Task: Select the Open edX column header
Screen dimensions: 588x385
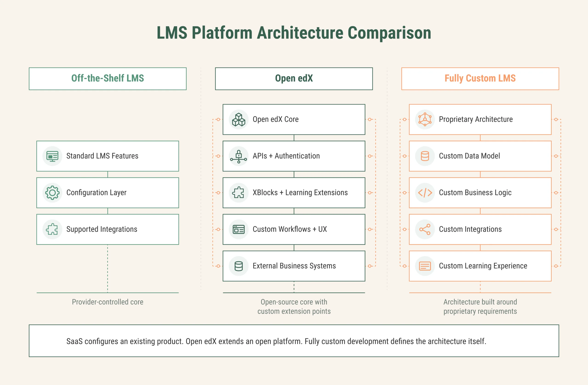Action: tap(294, 79)
